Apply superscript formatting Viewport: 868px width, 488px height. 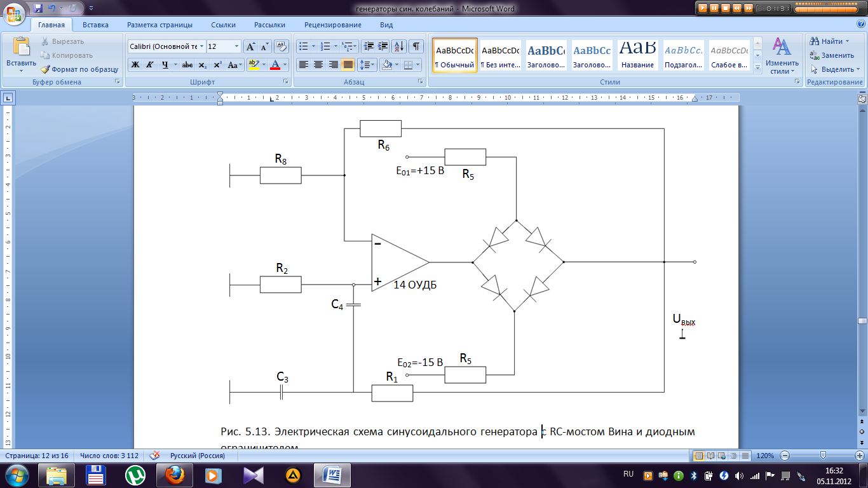[x=217, y=65]
